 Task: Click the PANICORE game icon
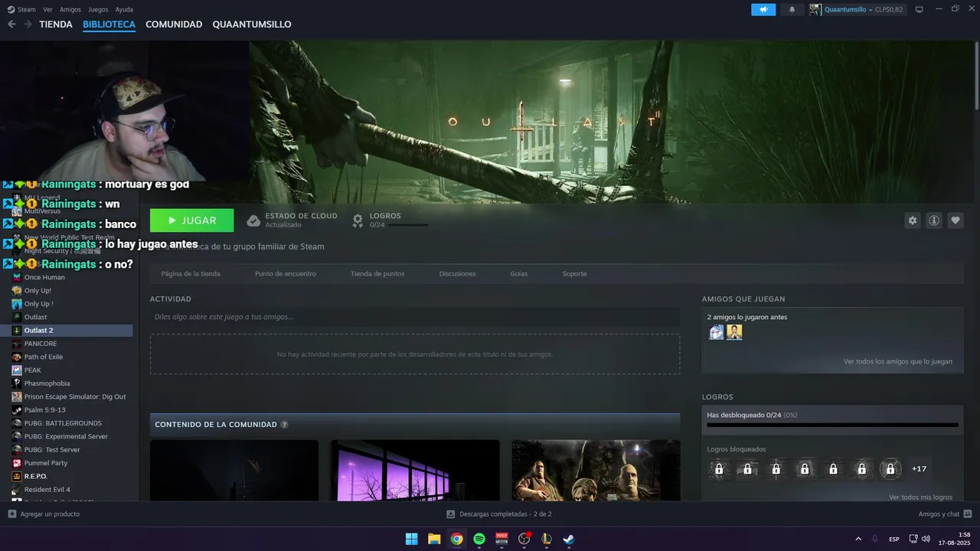point(17,344)
